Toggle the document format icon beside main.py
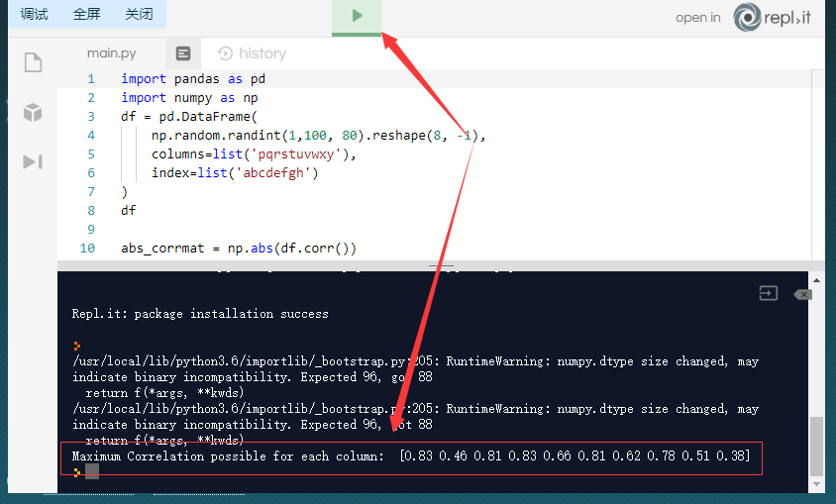836x504 pixels. (183, 53)
